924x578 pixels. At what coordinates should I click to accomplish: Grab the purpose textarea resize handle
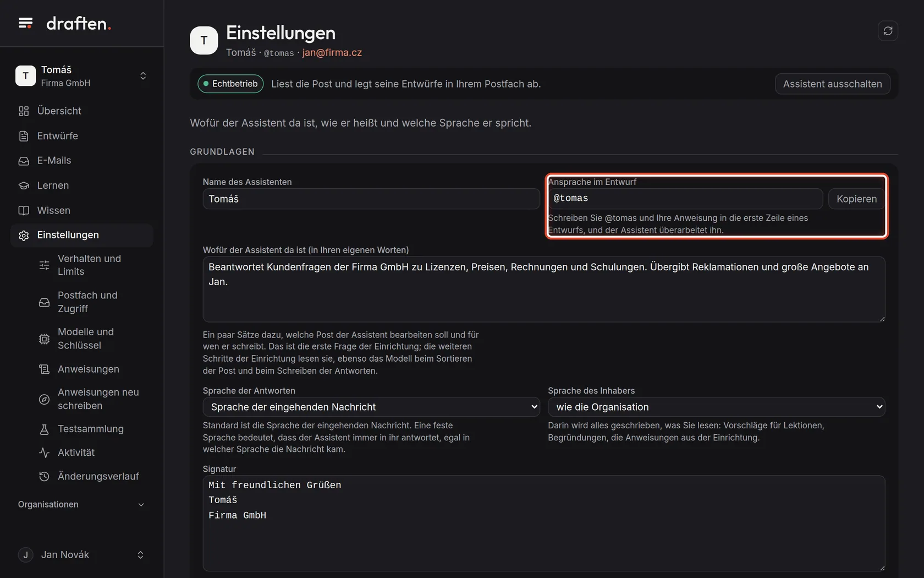[882, 318]
